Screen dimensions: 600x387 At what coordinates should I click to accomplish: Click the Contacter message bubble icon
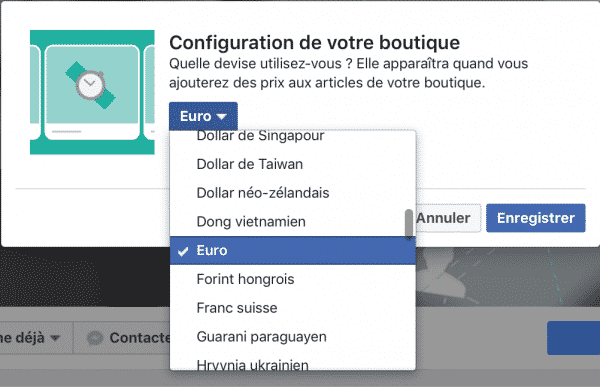95,338
